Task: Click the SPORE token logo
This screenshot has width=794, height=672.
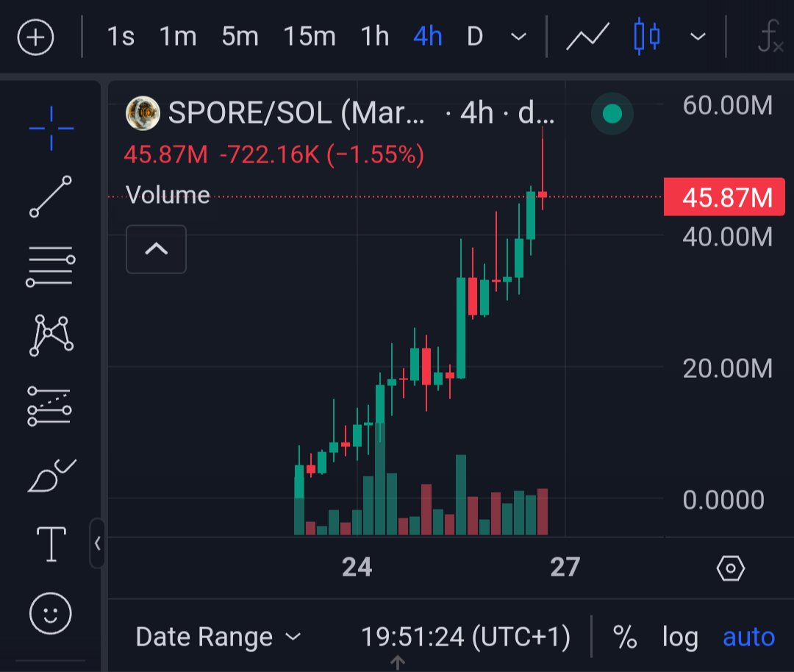Action: tap(143, 113)
